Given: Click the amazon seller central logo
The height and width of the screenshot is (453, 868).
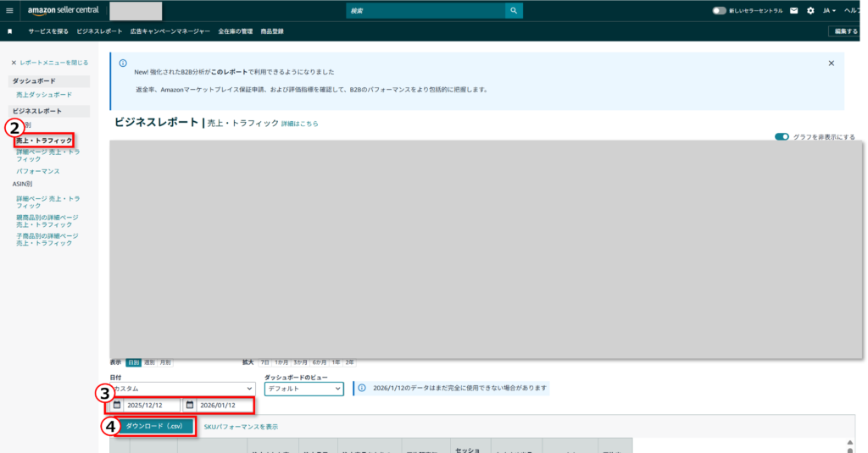Looking at the screenshot, I should (x=63, y=10).
